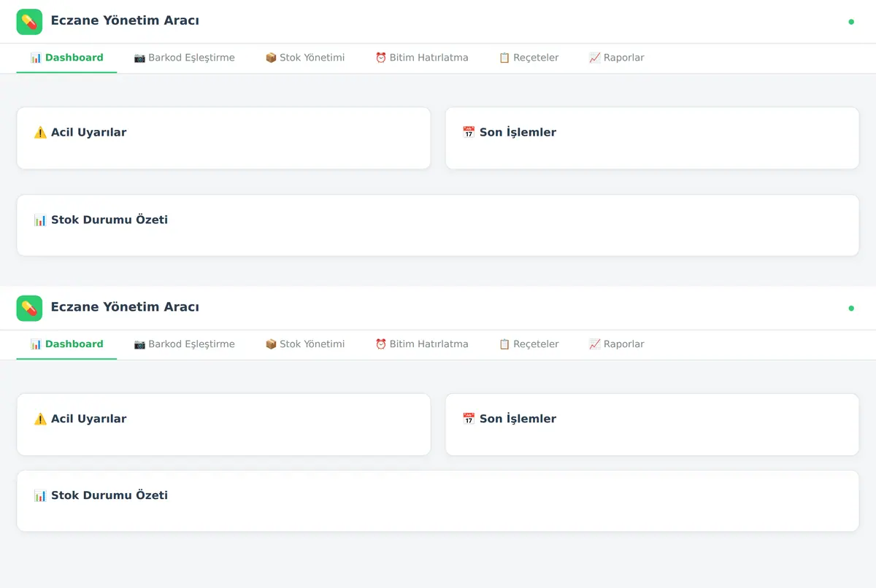Viewport: 876px width, 588px height.
Task: Open Stok Yönetimi tab in the upper navigation bar
Action: [x=304, y=58]
